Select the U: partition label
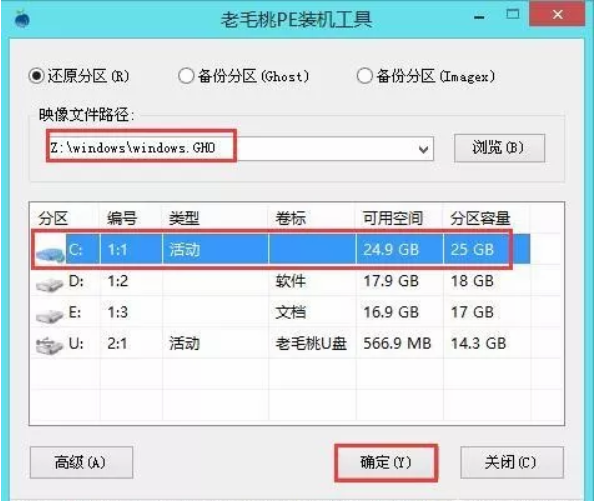This screenshot has height=501, width=594. (x=76, y=343)
